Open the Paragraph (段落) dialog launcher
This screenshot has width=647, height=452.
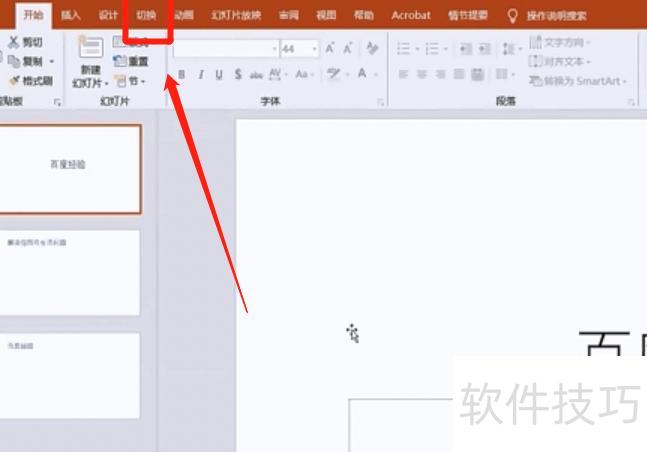click(x=631, y=102)
